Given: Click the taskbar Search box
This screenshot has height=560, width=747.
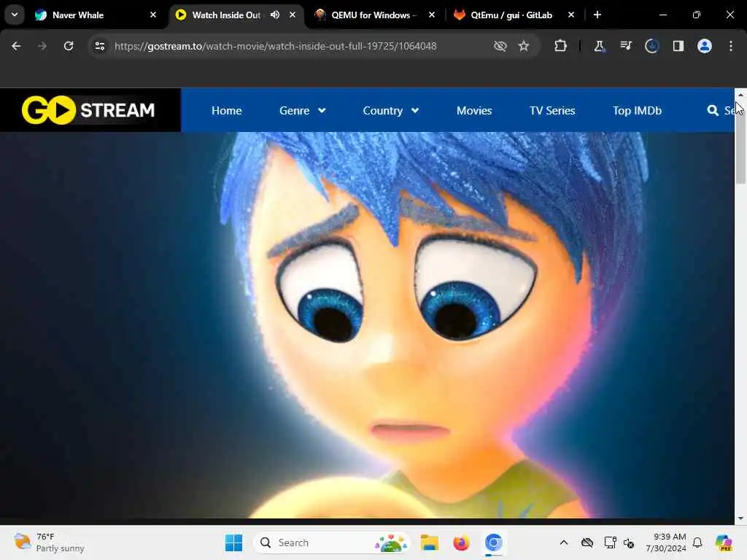Looking at the screenshot, I should coord(332,542).
